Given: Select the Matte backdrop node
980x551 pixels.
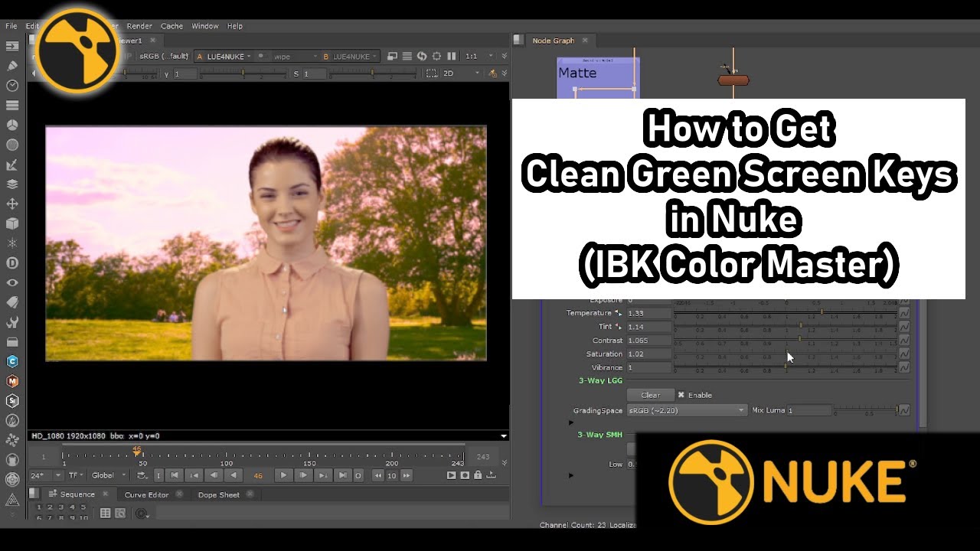Looking at the screenshot, I should (x=598, y=79).
